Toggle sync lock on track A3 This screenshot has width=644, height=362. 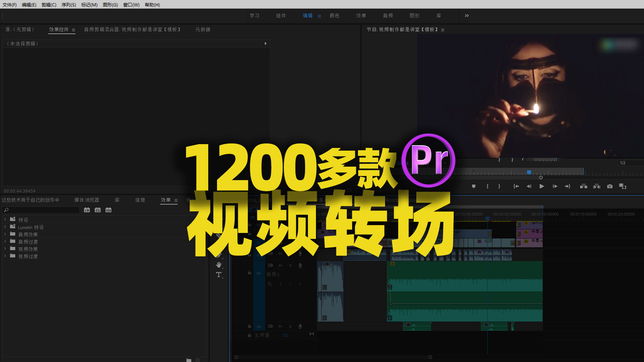270,326
